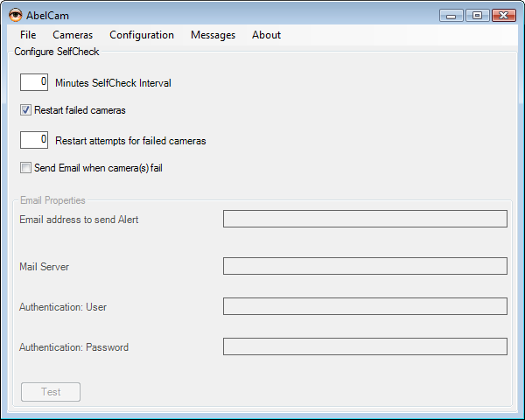525x420 pixels.
Task: Click the Minutes SelfCheck Interval field
Action: pos(34,82)
